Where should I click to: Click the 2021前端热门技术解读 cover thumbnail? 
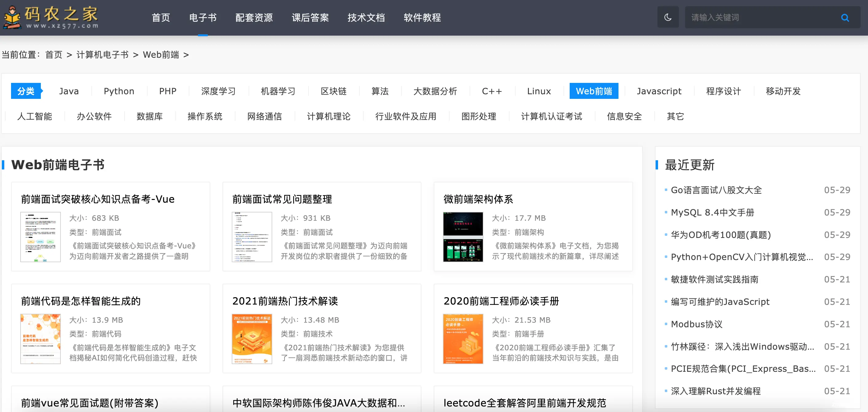(x=252, y=339)
